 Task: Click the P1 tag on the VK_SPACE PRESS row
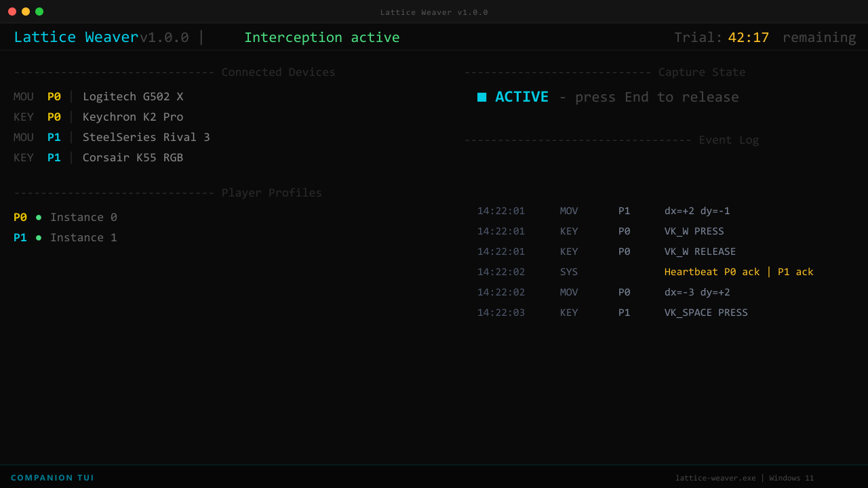tap(625, 312)
